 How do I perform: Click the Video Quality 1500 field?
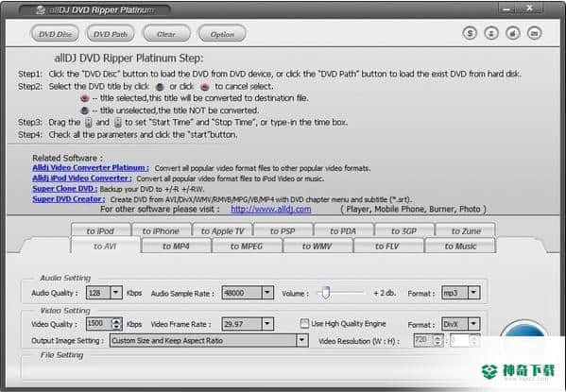98,323
